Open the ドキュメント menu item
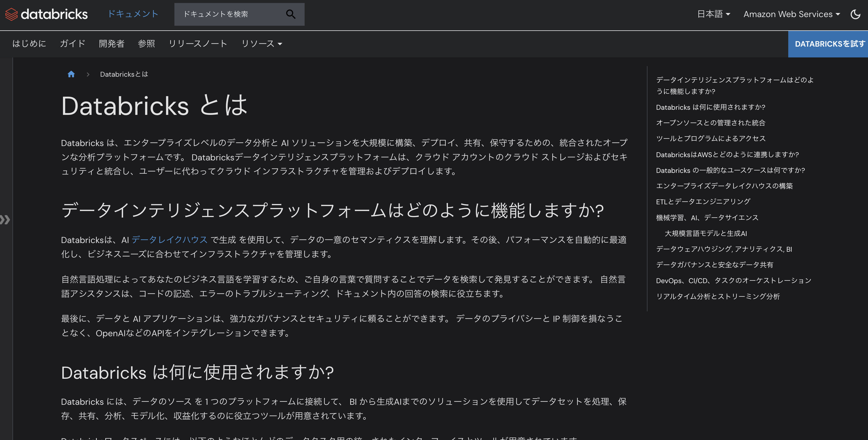868x440 pixels. coord(133,14)
